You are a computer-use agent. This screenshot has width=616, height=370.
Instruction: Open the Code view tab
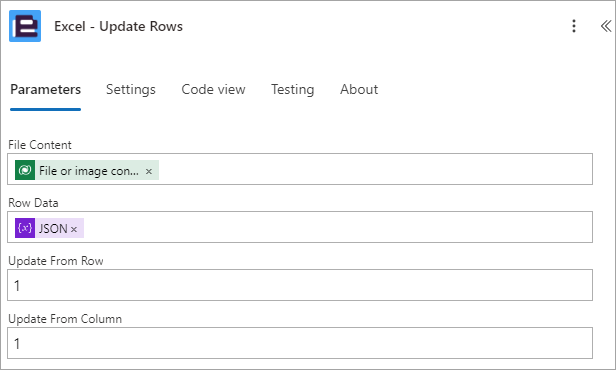point(213,90)
